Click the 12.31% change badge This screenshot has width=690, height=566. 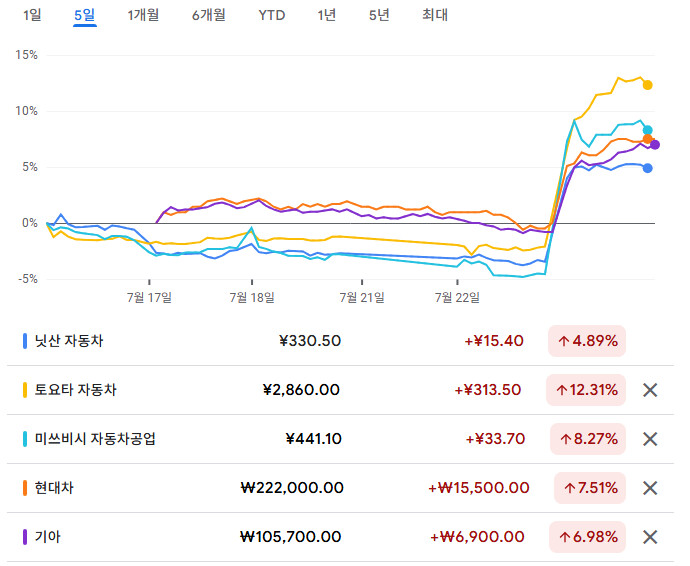click(588, 390)
